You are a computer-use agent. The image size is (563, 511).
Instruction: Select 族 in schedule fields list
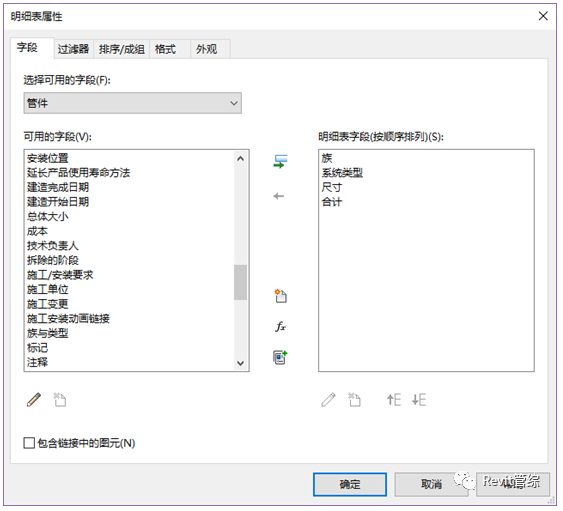[x=327, y=158]
